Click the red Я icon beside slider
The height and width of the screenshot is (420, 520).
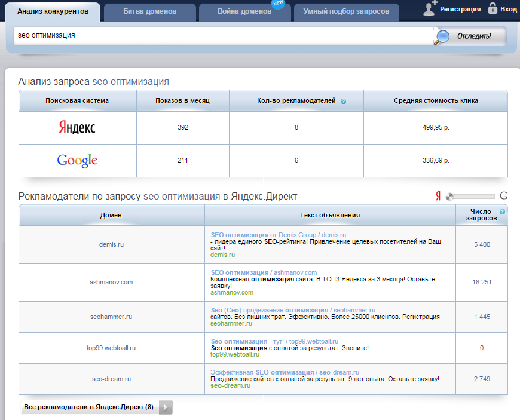pyautogui.click(x=438, y=196)
